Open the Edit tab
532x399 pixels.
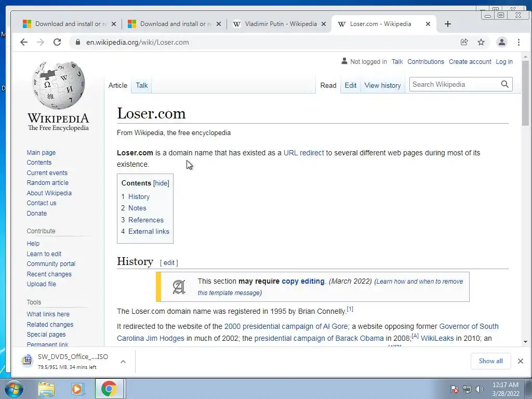point(351,86)
